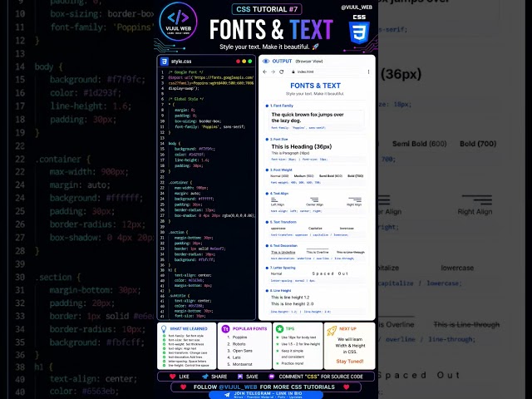Click the Vijul Web circular logo
The width and height of the screenshot is (532, 399).
coord(178,22)
